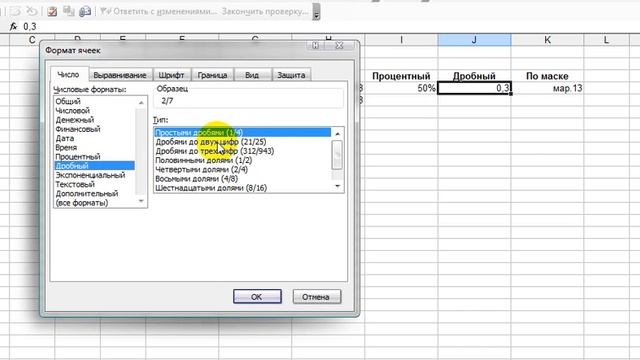Click the format list scroll-up arrow
The image size is (640, 360).
click(141, 102)
